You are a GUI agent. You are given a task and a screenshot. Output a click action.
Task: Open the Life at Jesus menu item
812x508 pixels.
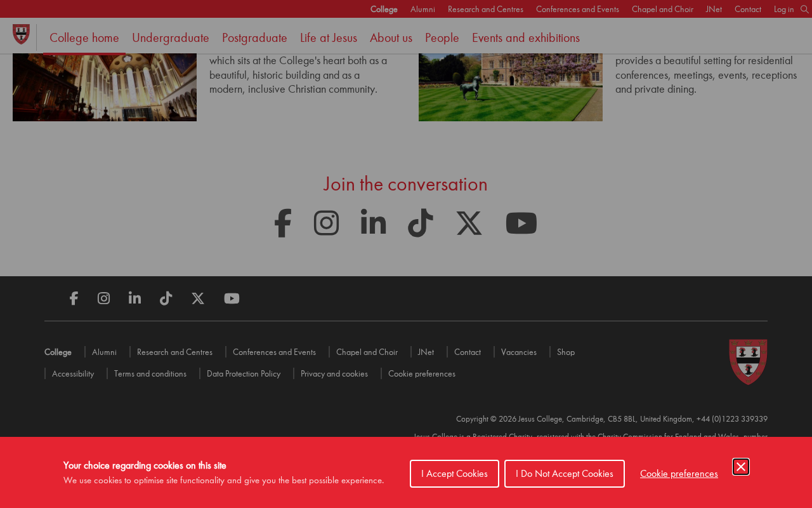click(329, 37)
